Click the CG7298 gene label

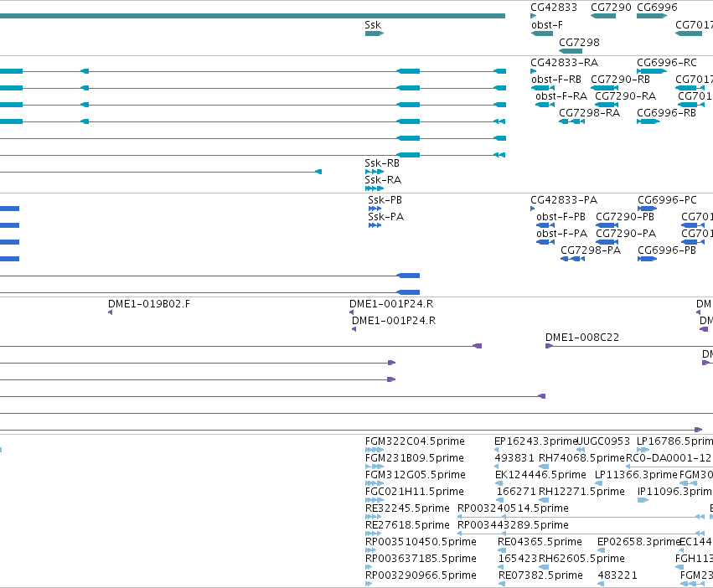[579, 42]
